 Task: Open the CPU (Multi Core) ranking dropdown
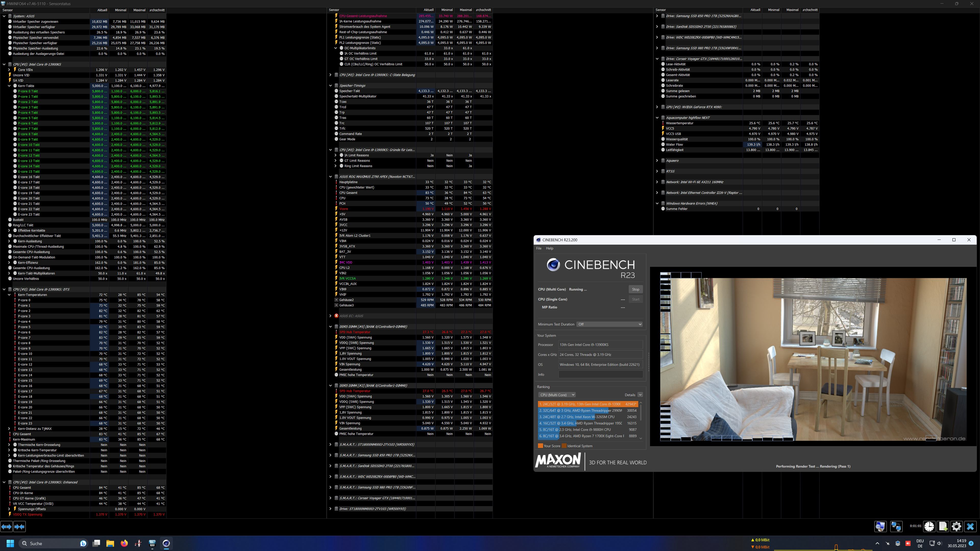point(557,395)
